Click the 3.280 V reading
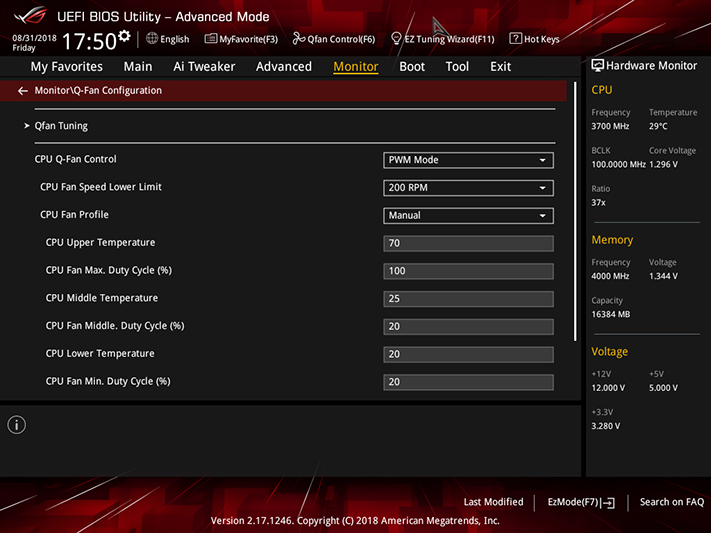The height and width of the screenshot is (533, 711). 606,426
